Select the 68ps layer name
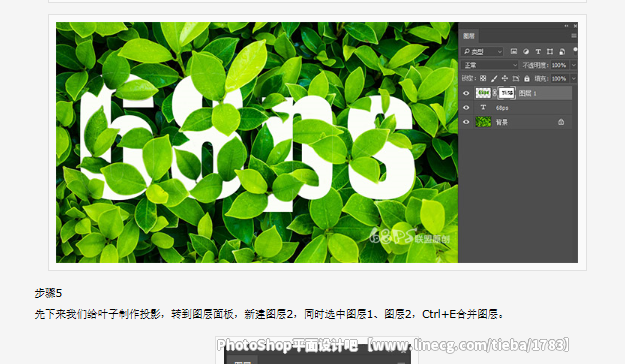625x364 pixels. pos(502,108)
